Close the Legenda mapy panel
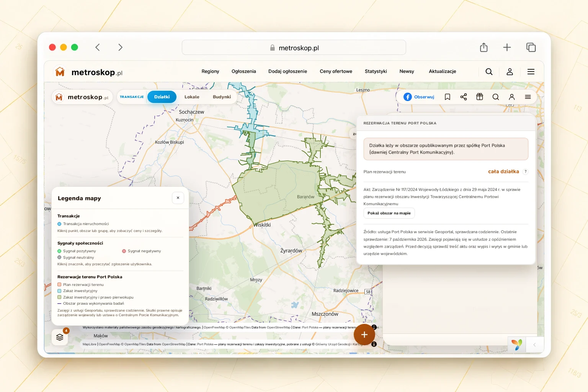The height and width of the screenshot is (392, 588). coord(178,198)
